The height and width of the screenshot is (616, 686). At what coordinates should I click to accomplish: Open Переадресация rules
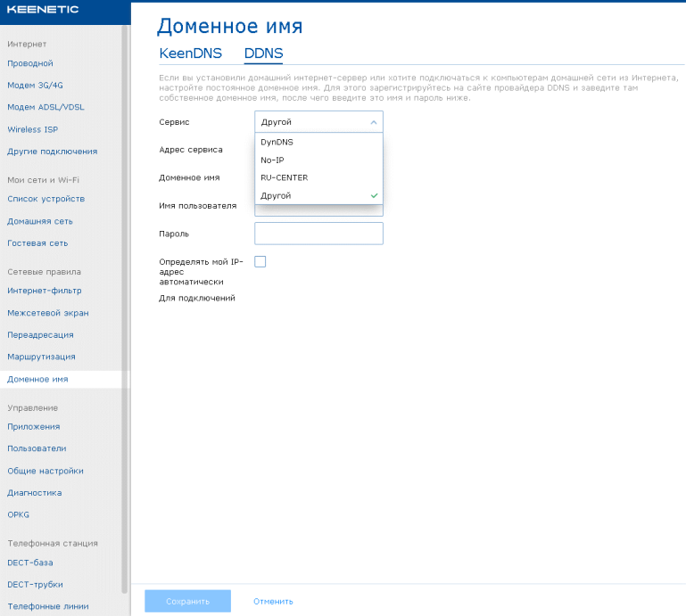[40, 335]
